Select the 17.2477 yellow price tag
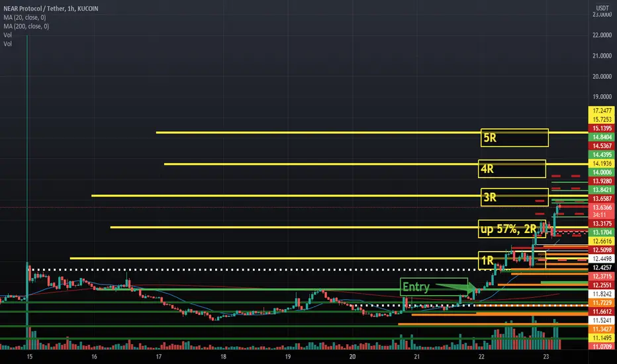Image resolution: width=617 pixels, height=364 pixels. 602,111
